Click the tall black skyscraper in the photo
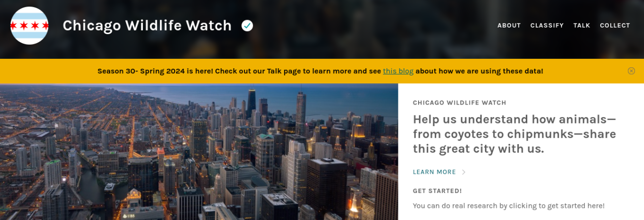 tap(252, 102)
